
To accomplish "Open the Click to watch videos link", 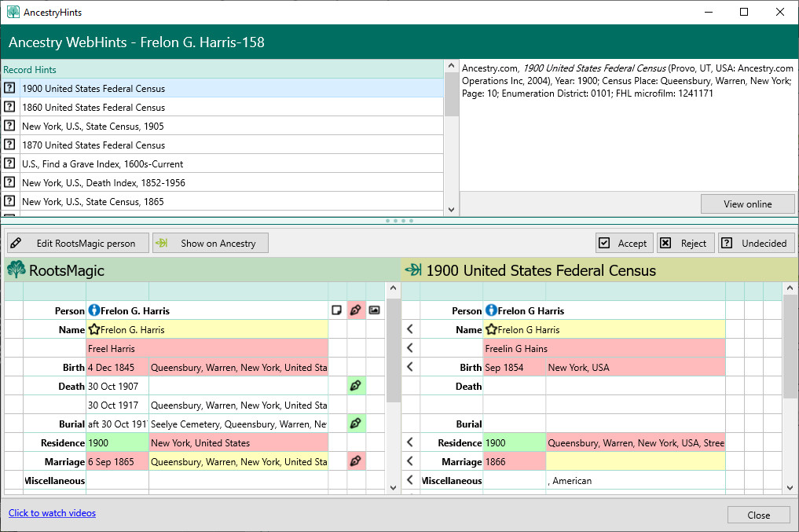I will 52,513.
